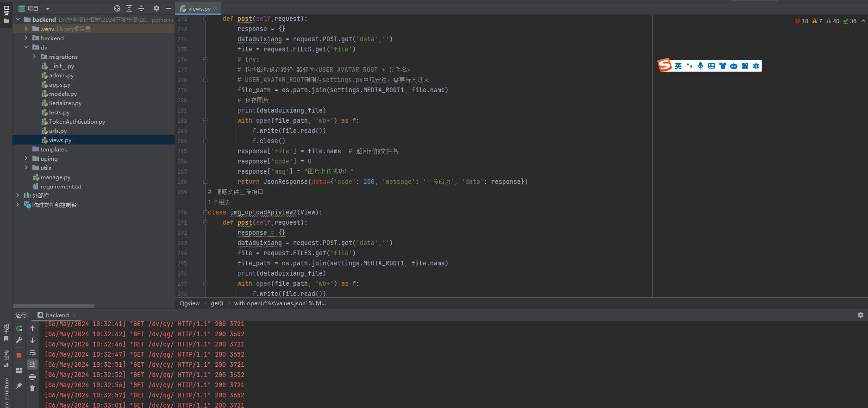Click the warnings count indicator 7
The width and height of the screenshot is (868, 408).
coord(817,21)
